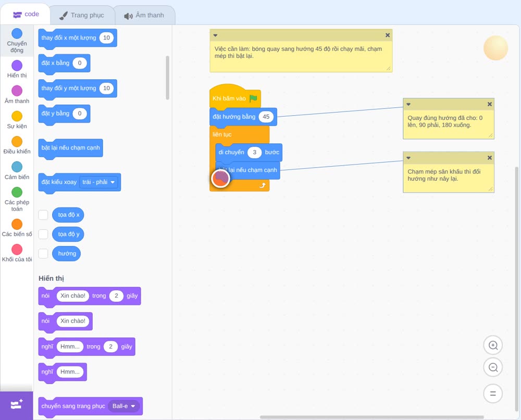Zoom in the workspace
Image resolution: width=521 pixels, height=420 pixels.
click(493, 345)
